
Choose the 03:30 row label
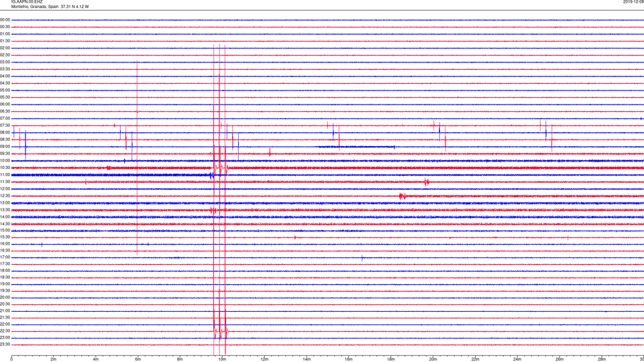5,69
